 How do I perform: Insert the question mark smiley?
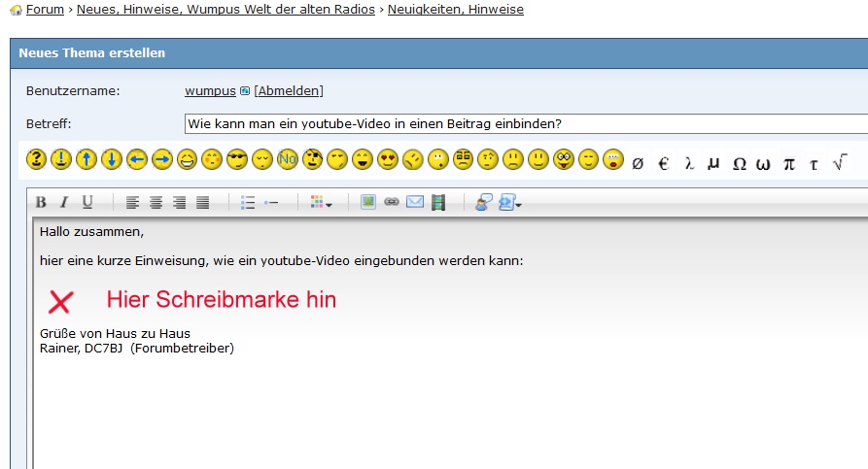tap(36, 159)
